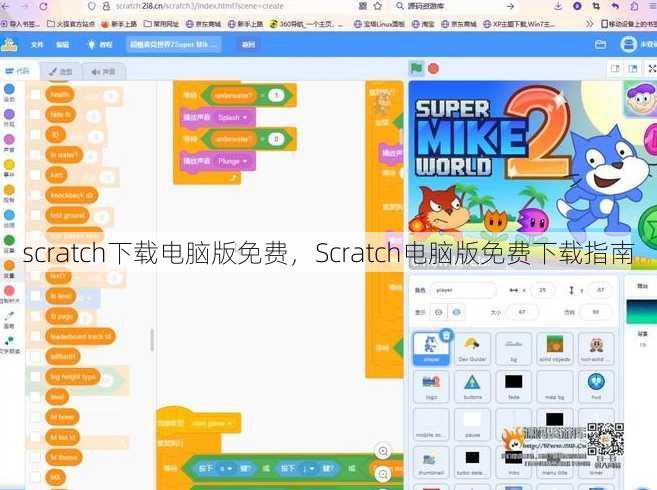Select the orange Variables blocks category
Screen dimensions: 657x490
(x=9, y=268)
